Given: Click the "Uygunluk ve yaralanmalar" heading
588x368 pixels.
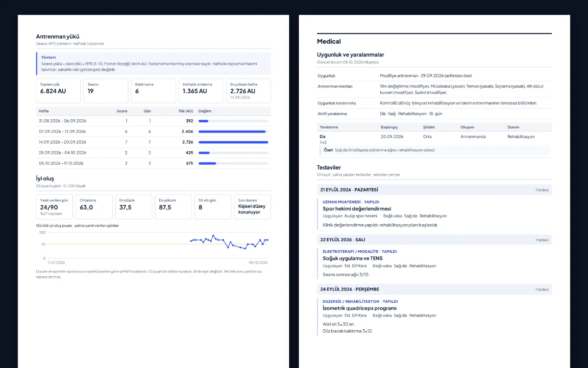Looking at the screenshot, I should 350,54.
